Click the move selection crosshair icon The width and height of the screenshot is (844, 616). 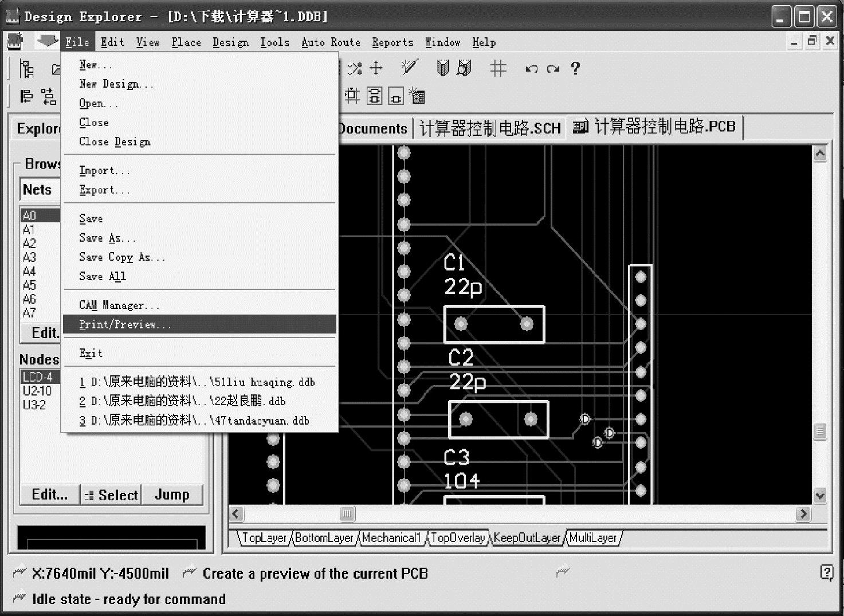pyautogui.click(x=376, y=68)
